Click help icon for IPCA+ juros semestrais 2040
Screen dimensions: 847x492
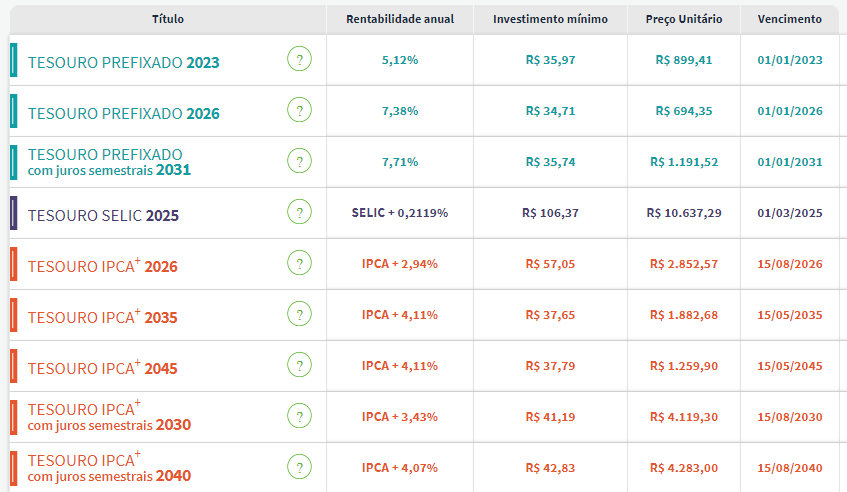tap(299, 467)
